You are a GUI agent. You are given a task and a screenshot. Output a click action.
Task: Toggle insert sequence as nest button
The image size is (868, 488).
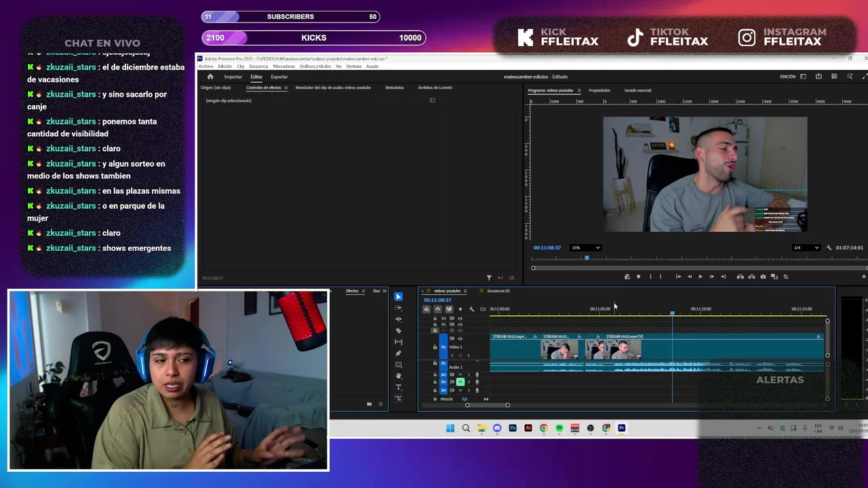427,309
